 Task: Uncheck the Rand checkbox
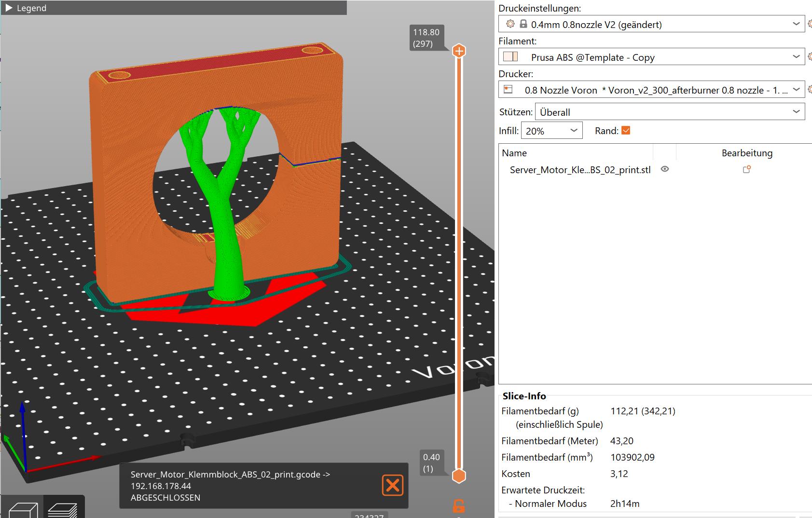coord(626,131)
